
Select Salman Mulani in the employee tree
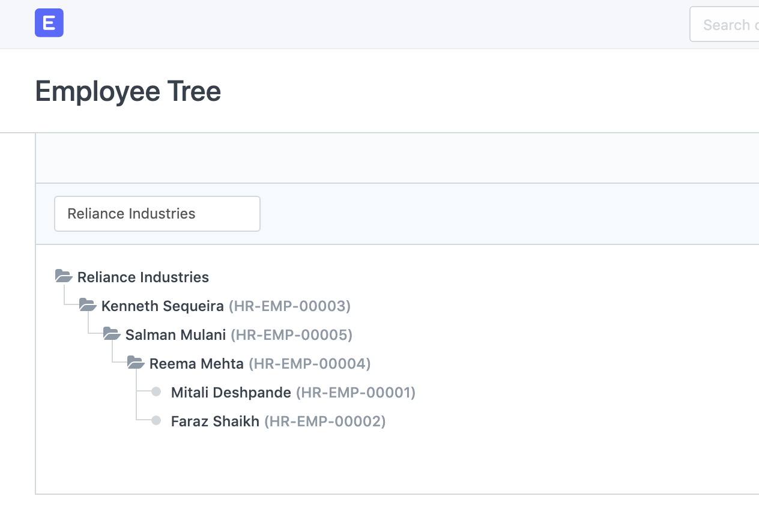[175, 335]
